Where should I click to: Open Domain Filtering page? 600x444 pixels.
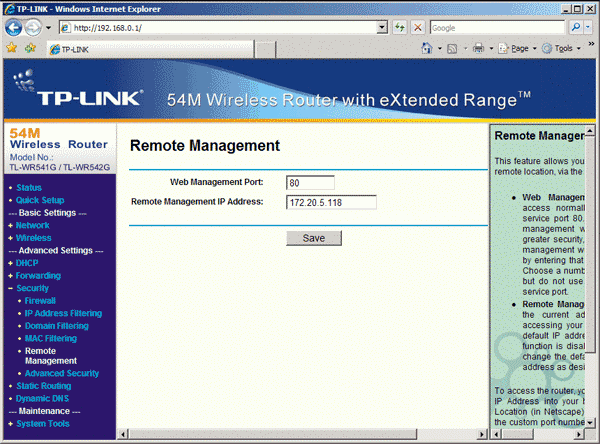pos(57,326)
